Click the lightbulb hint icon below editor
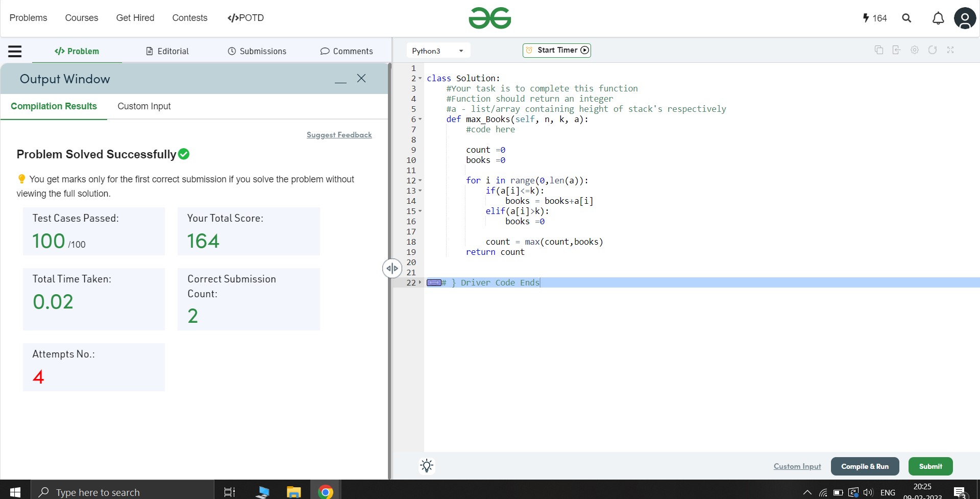 pyautogui.click(x=427, y=466)
